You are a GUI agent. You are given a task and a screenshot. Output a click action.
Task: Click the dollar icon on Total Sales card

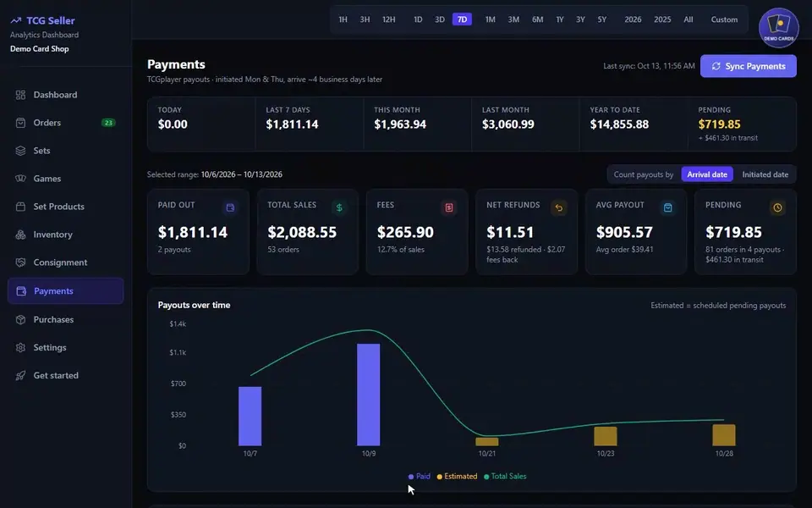339,208
